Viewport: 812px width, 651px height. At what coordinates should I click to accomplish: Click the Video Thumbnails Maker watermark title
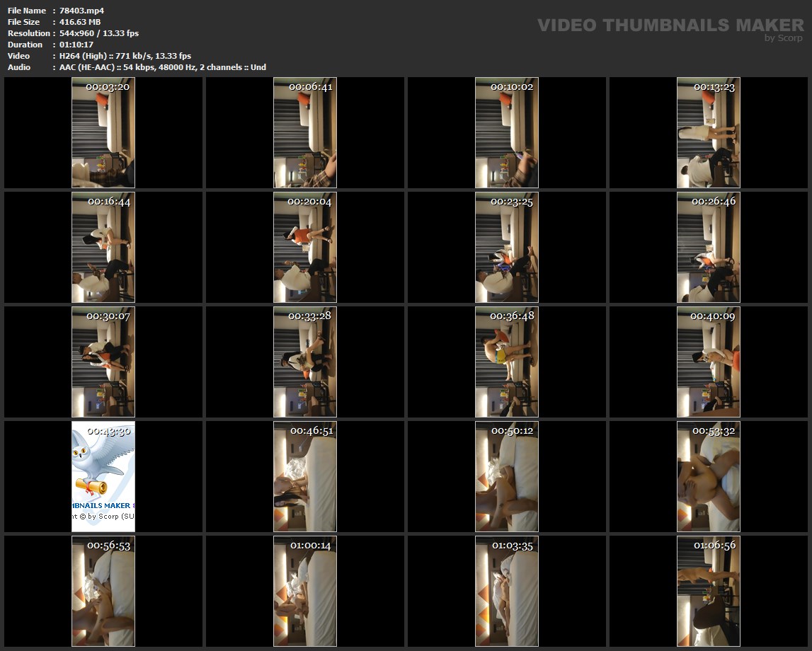pos(670,25)
